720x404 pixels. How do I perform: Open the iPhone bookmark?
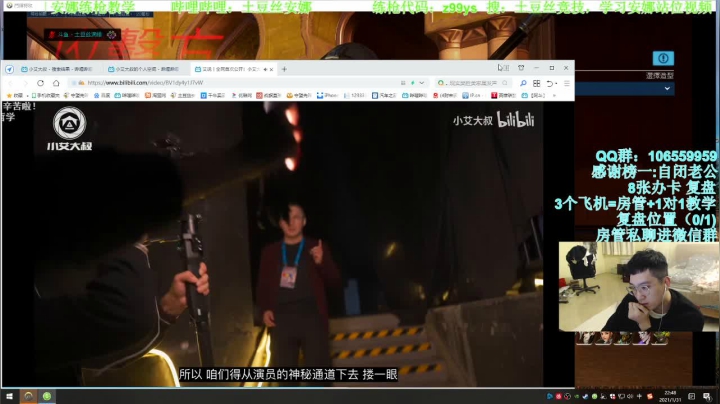coord(327,95)
